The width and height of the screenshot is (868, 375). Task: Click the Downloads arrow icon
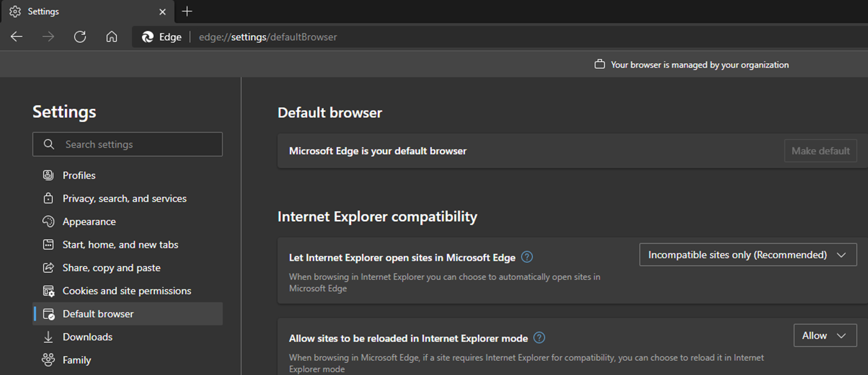tap(48, 337)
